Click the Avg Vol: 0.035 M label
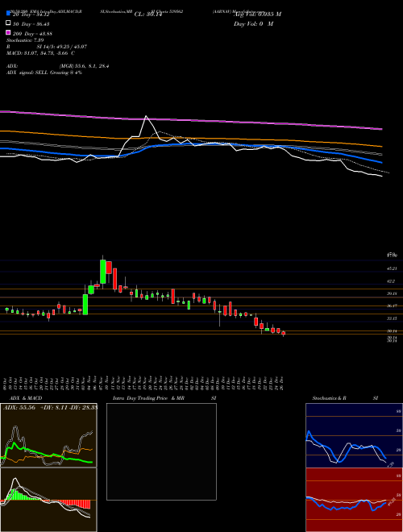The height and width of the screenshot is (532, 403). 257,15
